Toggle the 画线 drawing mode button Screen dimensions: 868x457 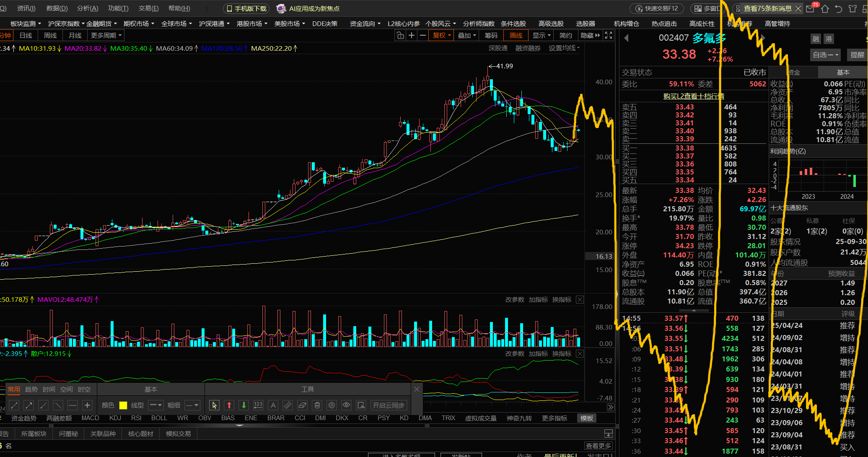(x=516, y=36)
